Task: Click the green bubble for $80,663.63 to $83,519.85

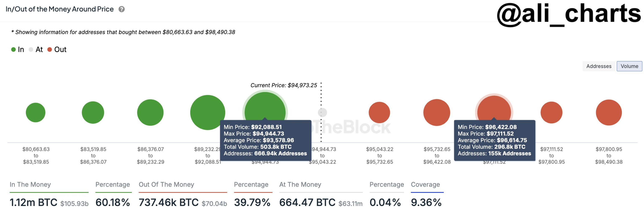Action: click(35, 112)
